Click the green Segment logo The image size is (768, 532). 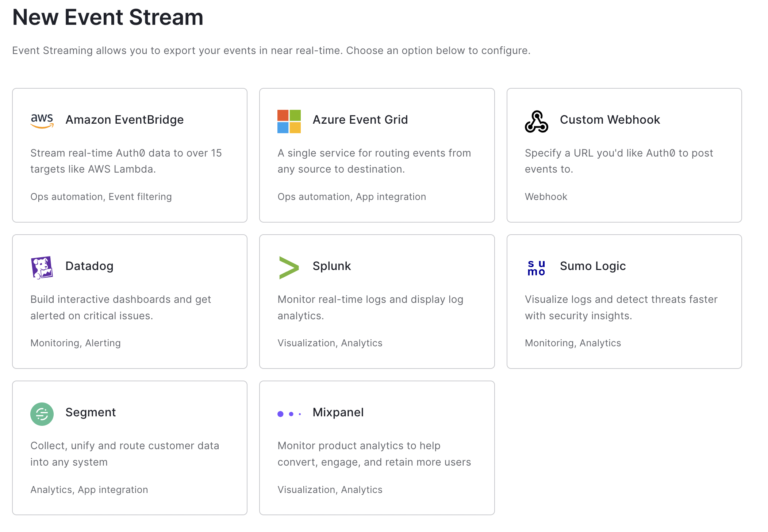click(42, 414)
